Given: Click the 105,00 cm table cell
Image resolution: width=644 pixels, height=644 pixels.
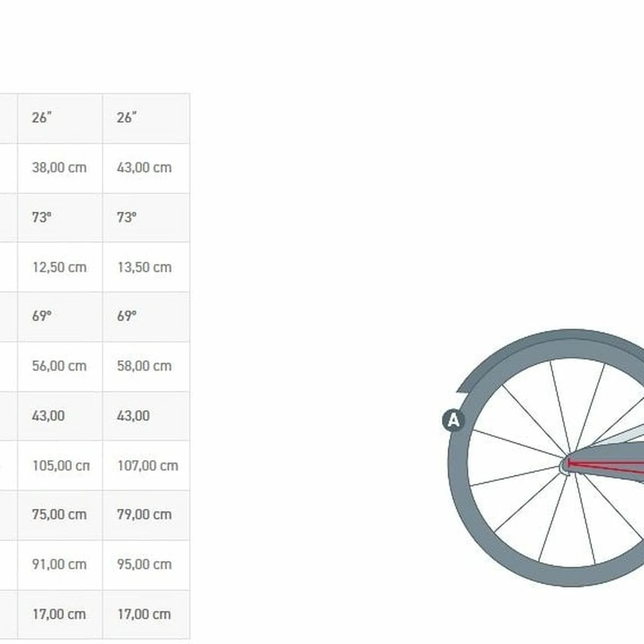Looking at the screenshot, I should coord(60,466).
